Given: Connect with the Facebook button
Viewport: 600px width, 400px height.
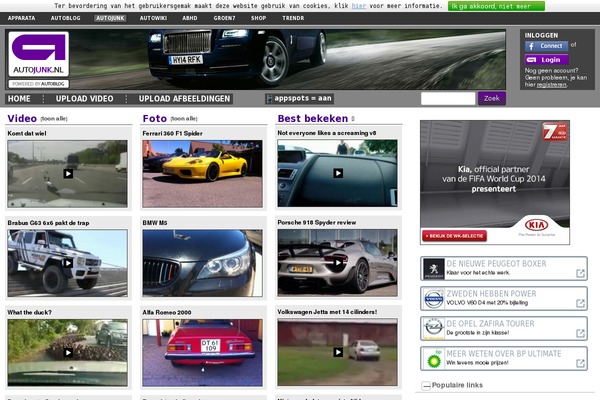Looking at the screenshot, I should tap(546, 46).
